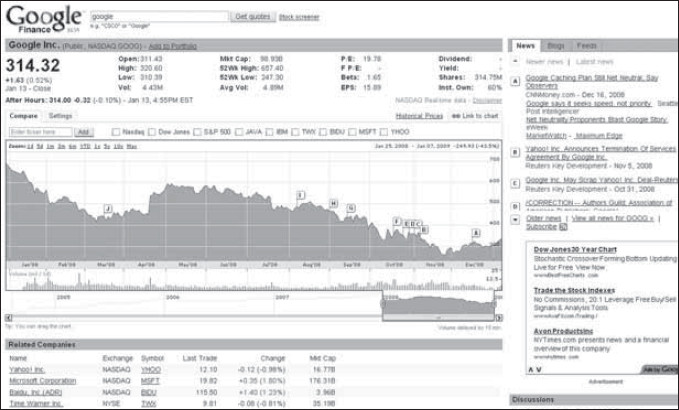This screenshot has height=410, width=679.
Task: Open the Google Finance logo
Action: 43,19
